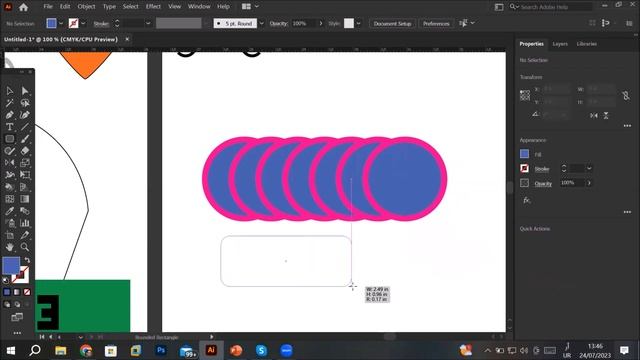Click the Document Setup button
The image size is (640, 360).
click(x=392, y=24)
